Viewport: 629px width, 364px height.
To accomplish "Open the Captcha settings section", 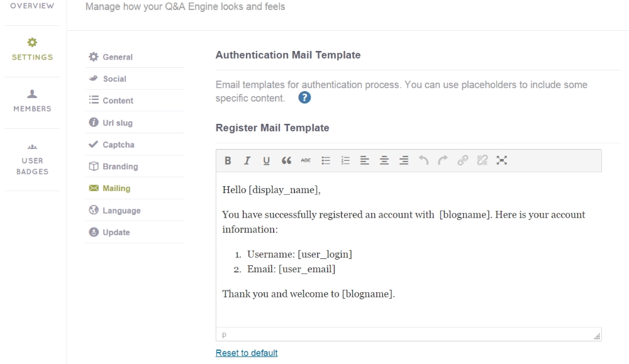I will 118,145.
